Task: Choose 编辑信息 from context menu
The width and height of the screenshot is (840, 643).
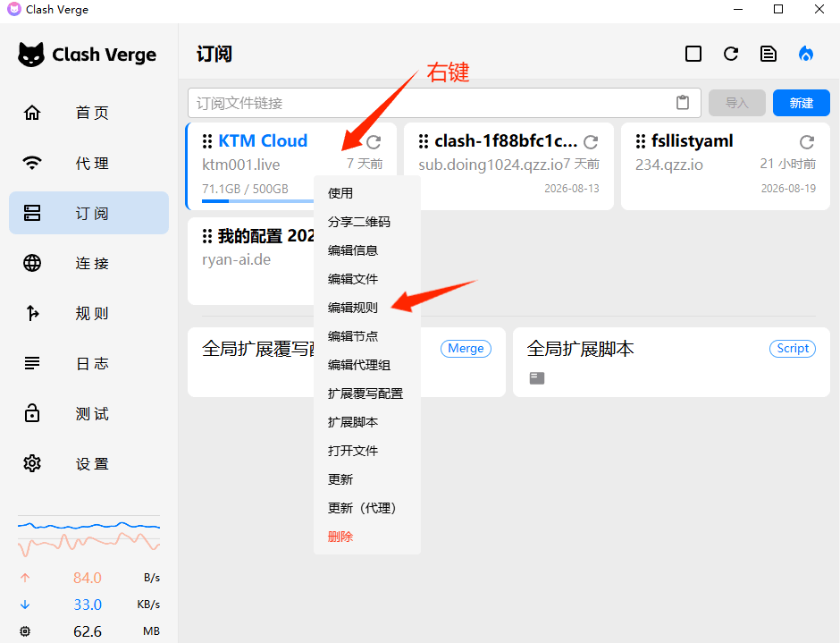Action: click(367, 250)
